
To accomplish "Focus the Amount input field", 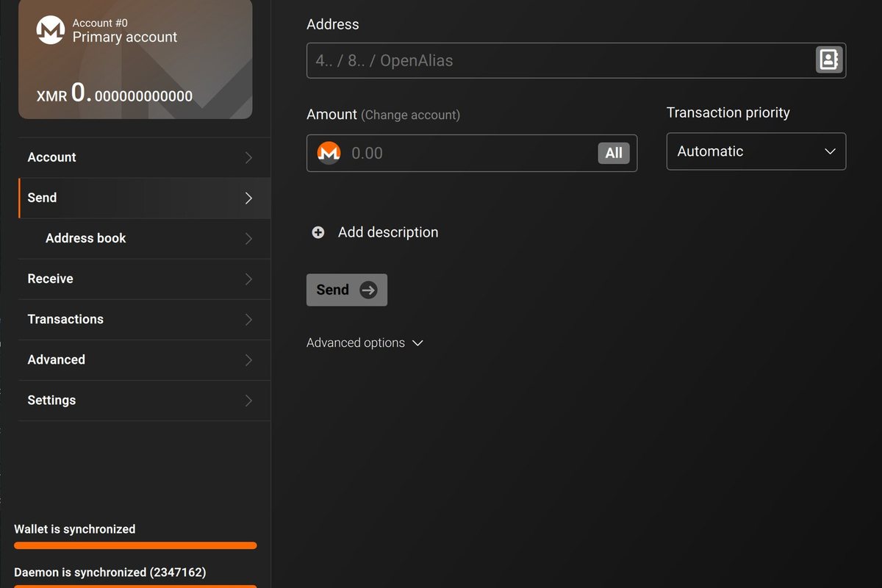I will (x=472, y=153).
